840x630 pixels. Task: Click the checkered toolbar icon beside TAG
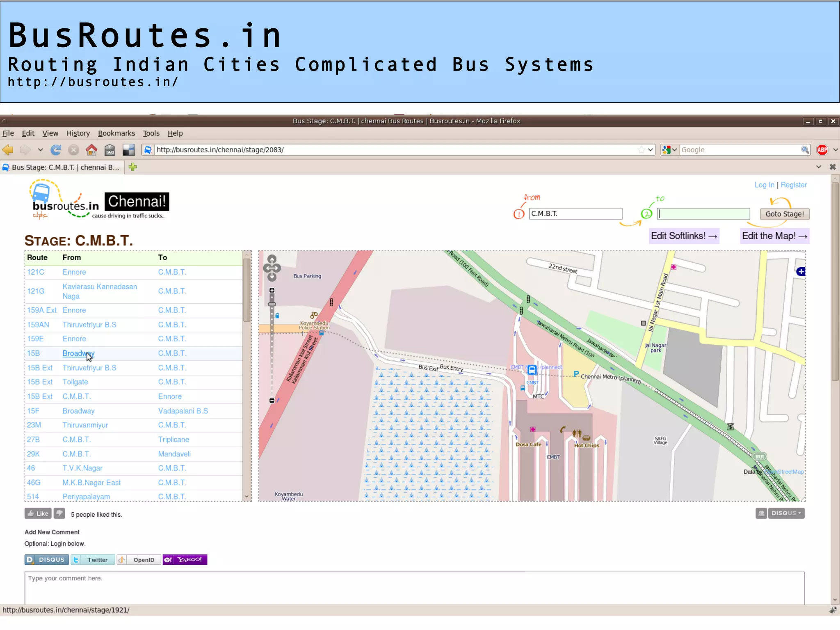point(128,150)
